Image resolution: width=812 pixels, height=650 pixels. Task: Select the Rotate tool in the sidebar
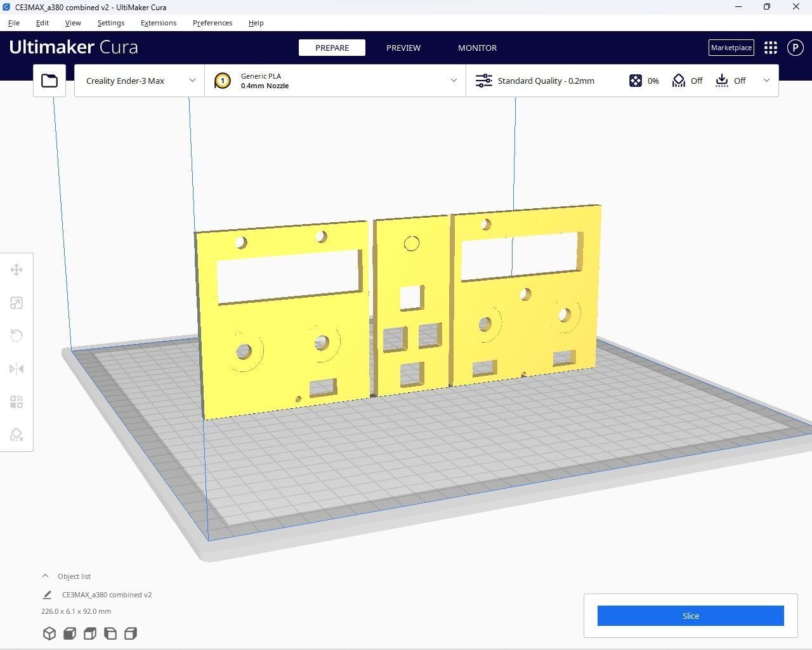(x=16, y=336)
